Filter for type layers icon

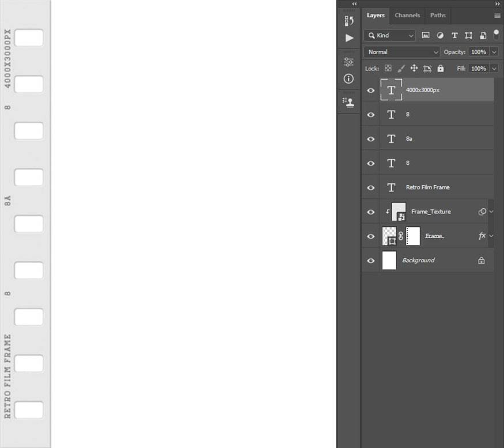coord(454,35)
